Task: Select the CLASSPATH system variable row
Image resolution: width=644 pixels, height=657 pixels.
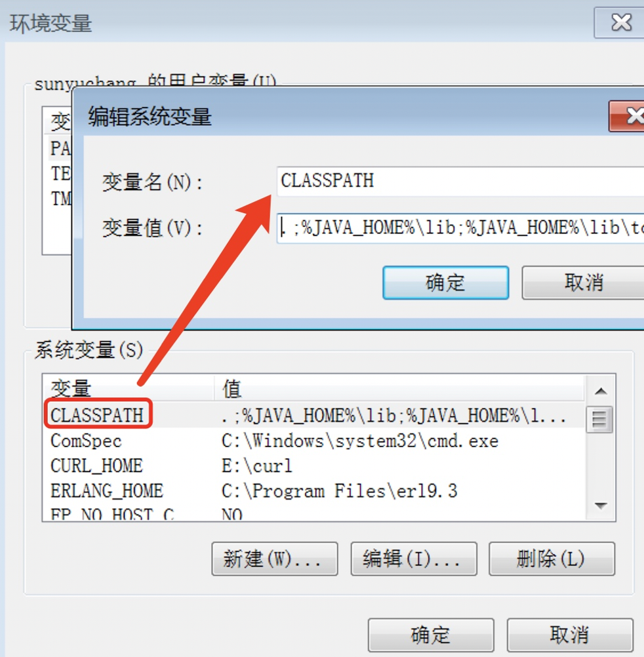Action: (x=313, y=415)
